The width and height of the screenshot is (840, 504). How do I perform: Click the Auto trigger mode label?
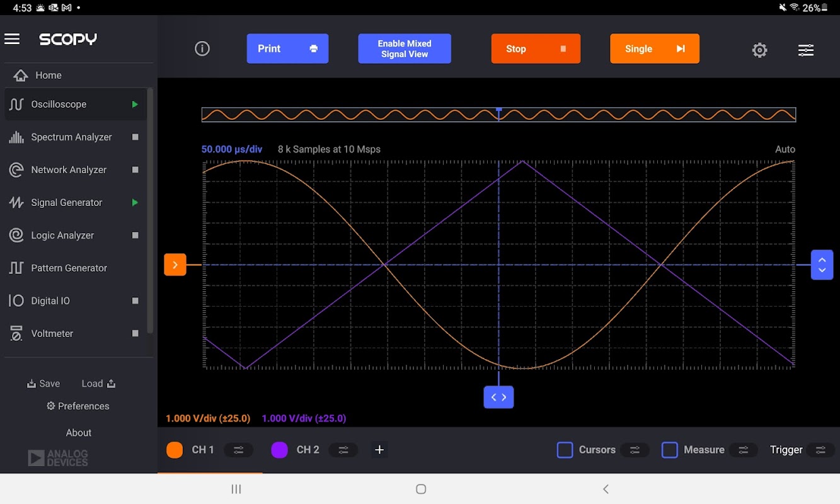785,149
